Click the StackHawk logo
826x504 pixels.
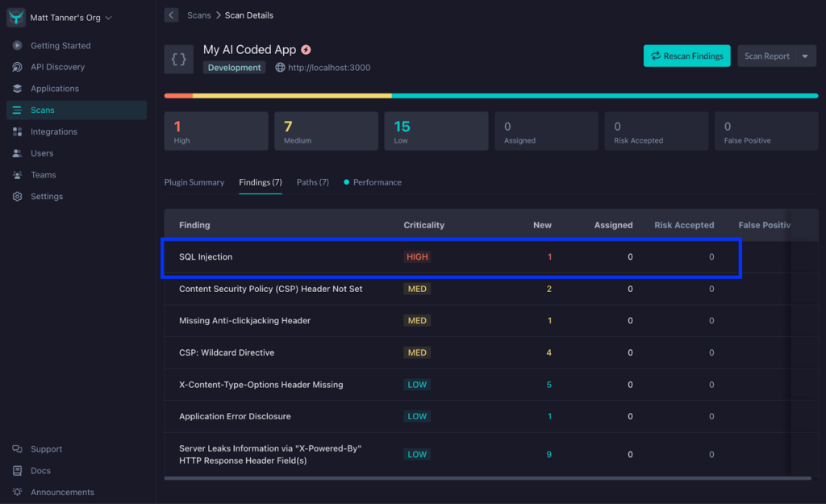15,16
